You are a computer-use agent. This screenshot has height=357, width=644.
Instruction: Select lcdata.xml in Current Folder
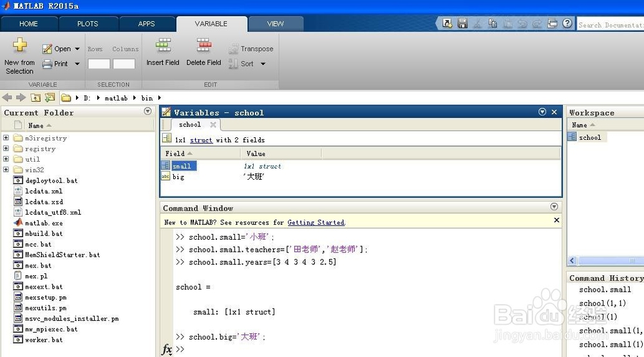coord(44,191)
